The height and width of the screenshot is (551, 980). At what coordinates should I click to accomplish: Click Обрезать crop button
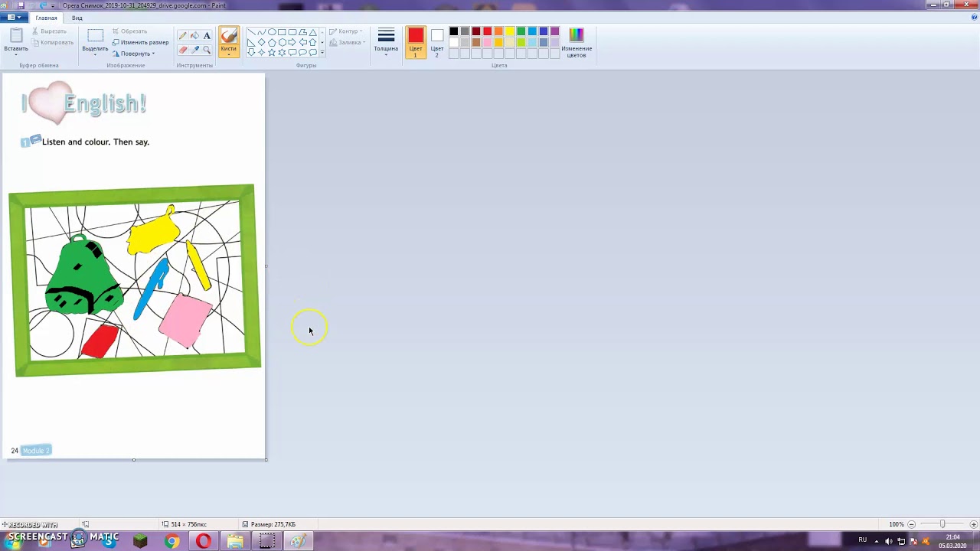[129, 31]
